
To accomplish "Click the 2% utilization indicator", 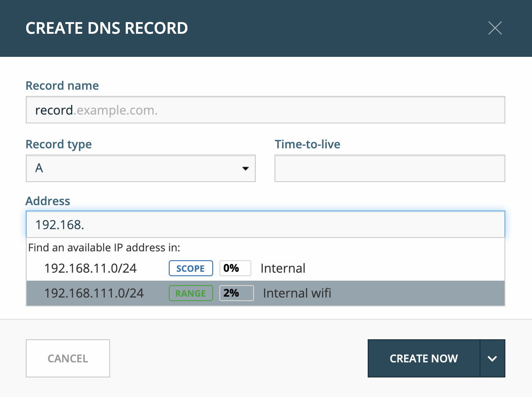I will (x=236, y=293).
